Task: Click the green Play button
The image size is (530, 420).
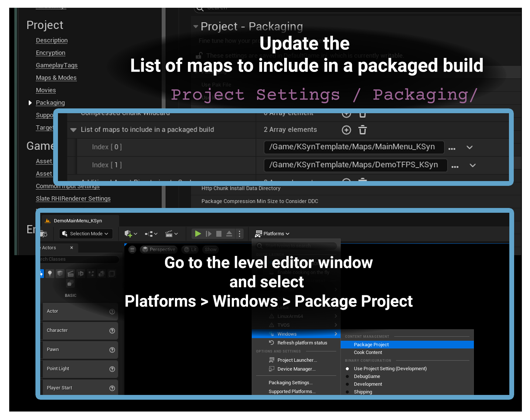Action: [x=198, y=233]
